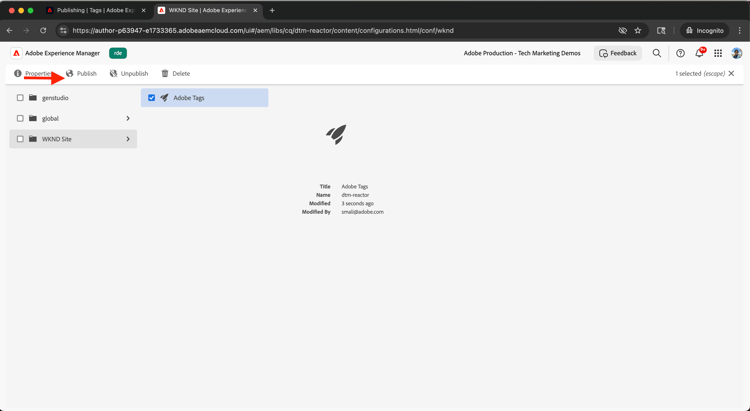The image size is (750, 411).
Task: Click Adobe Production - Tech Marketing Demos
Action: [x=522, y=53]
